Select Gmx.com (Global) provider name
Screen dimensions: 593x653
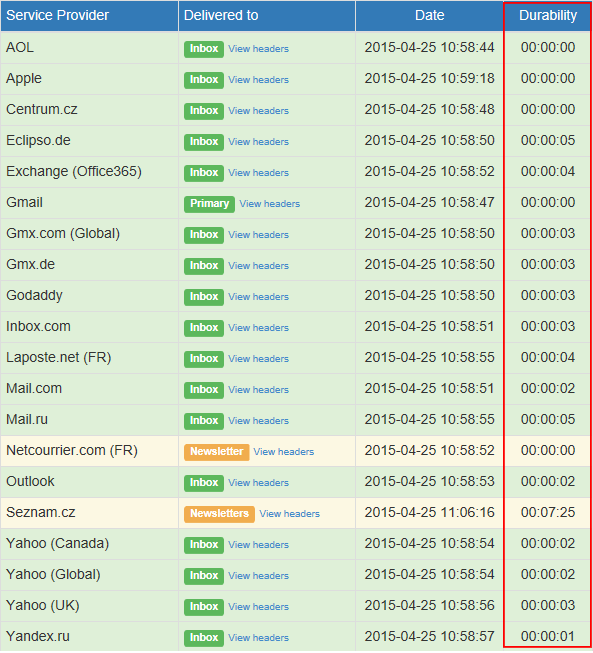click(x=63, y=234)
